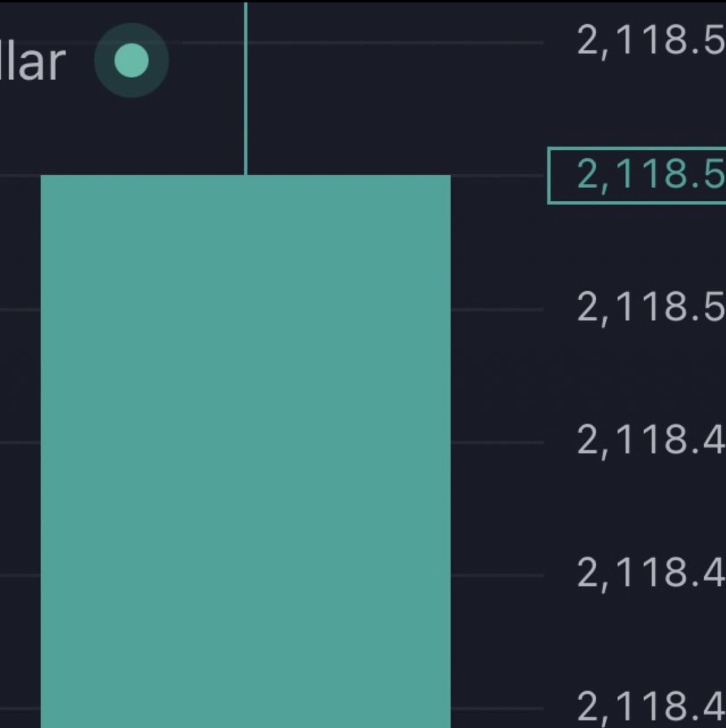This screenshot has height=728, width=726.
Task: Click the uppermost 2,118.4 price scale label
Action: click(x=650, y=441)
